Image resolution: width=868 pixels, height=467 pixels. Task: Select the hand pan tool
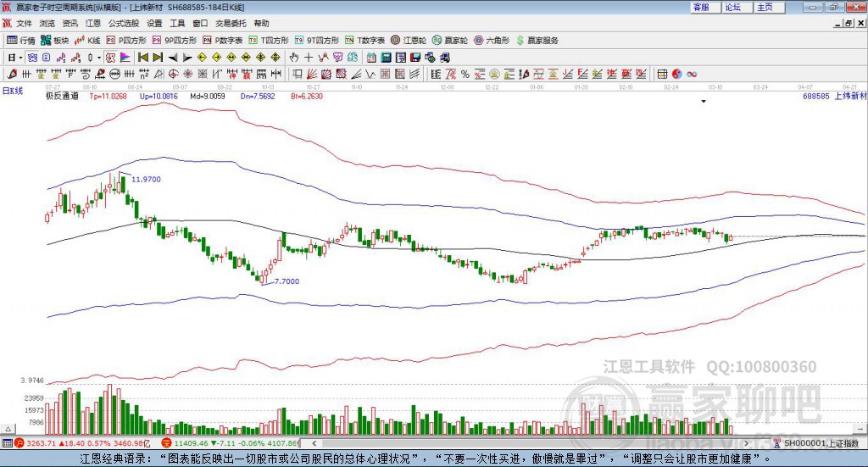(293, 58)
